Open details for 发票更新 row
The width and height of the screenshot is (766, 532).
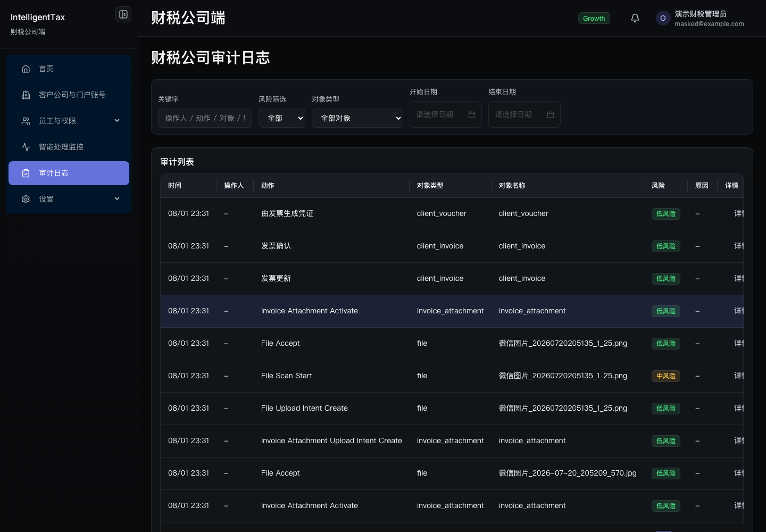739,278
